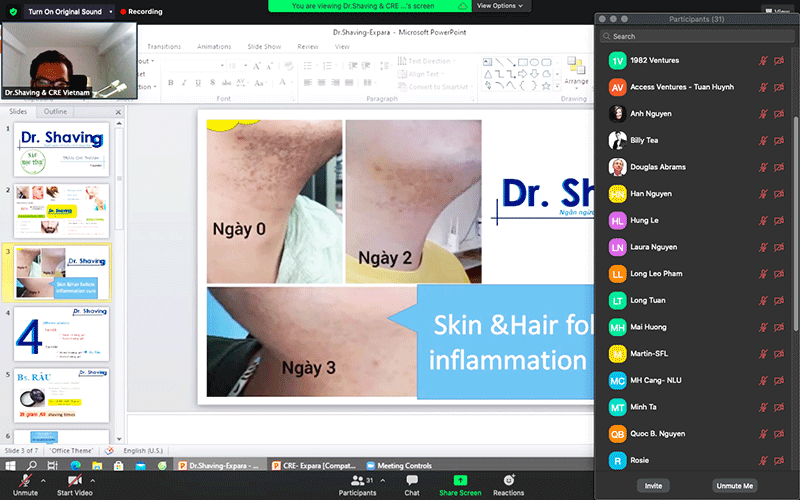
Task: Click muted mic icon for Minh Ta
Action: click(x=763, y=407)
